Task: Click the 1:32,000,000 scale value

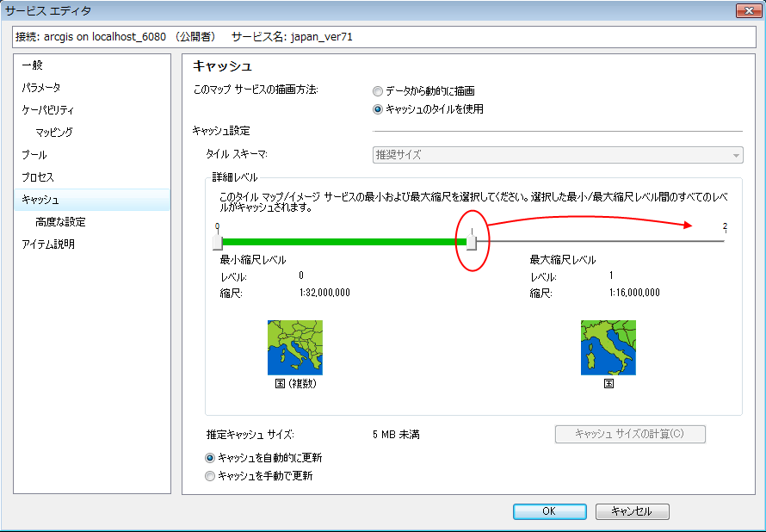Action: [324, 293]
